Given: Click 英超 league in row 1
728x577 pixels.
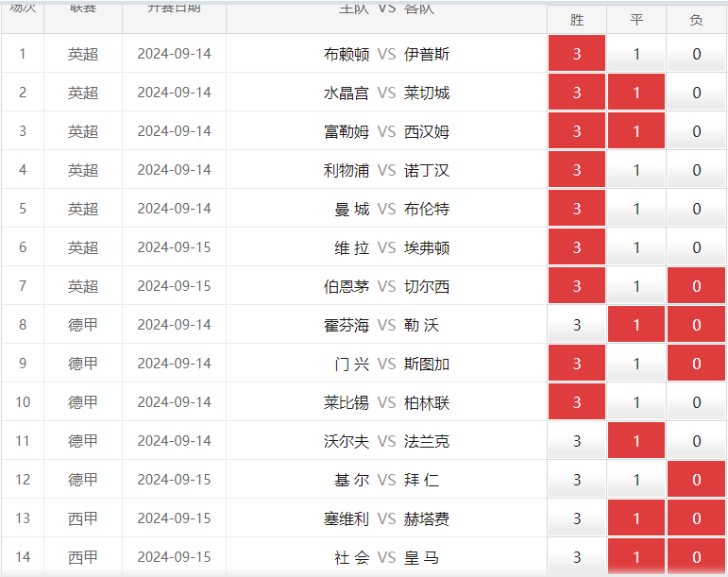Looking at the screenshot, I should 83,55.
